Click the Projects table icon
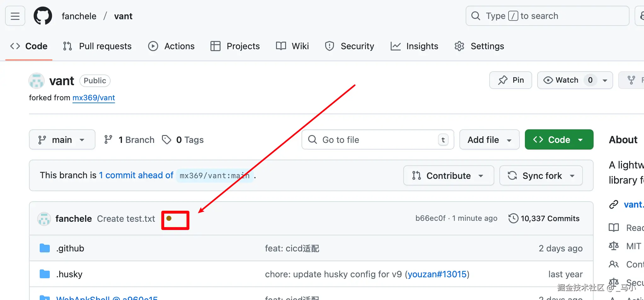Image resolution: width=644 pixels, height=300 pixels. [x=216, y=46]
